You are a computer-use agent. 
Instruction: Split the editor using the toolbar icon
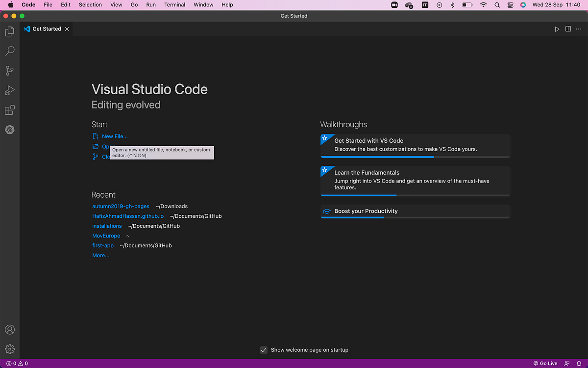click(x=567, y=29)
